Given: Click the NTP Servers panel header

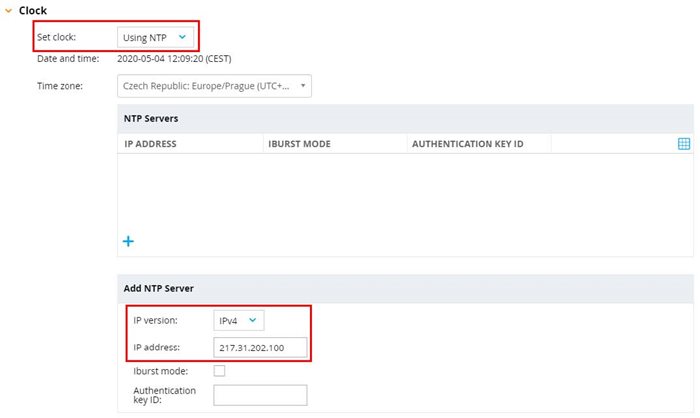Looking at the screenshot, I should point(405,119).
